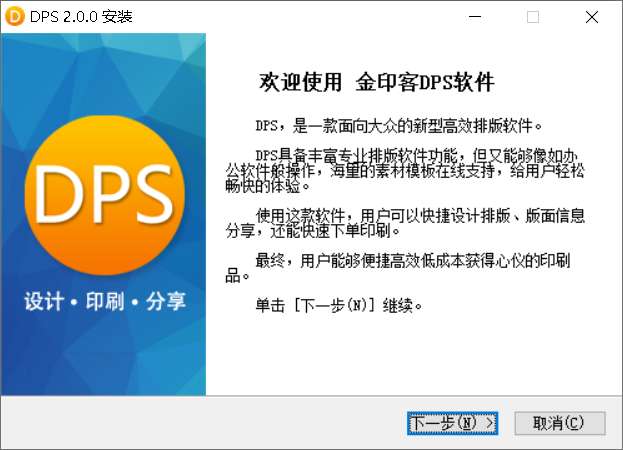Click the slogan 设计·印刷·分享
Image resolution: width=623 pixels, height=450 pixels.
[105, 301]
